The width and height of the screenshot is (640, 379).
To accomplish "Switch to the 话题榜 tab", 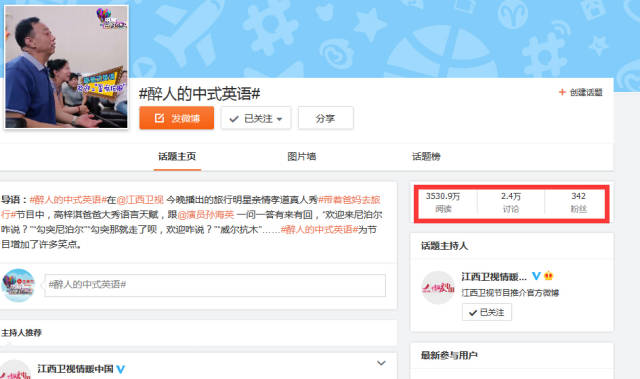I will [x=426, y=156].
